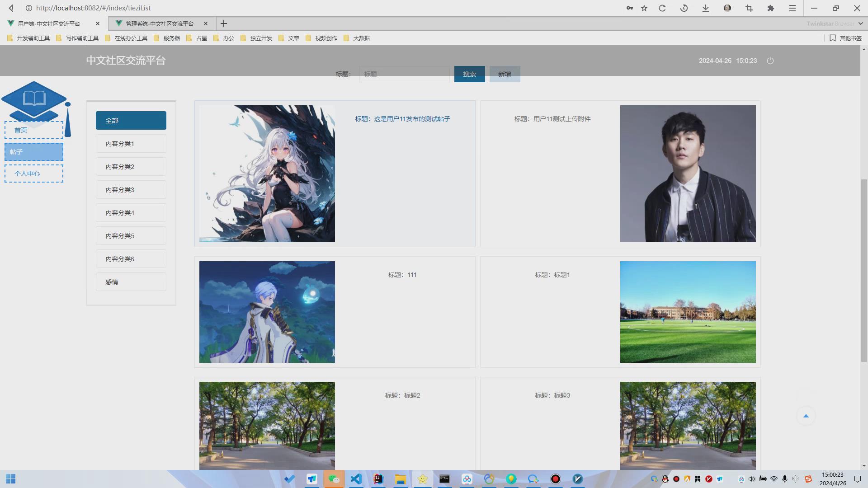Click the 标题 search input field

click(x=404, y=74)
